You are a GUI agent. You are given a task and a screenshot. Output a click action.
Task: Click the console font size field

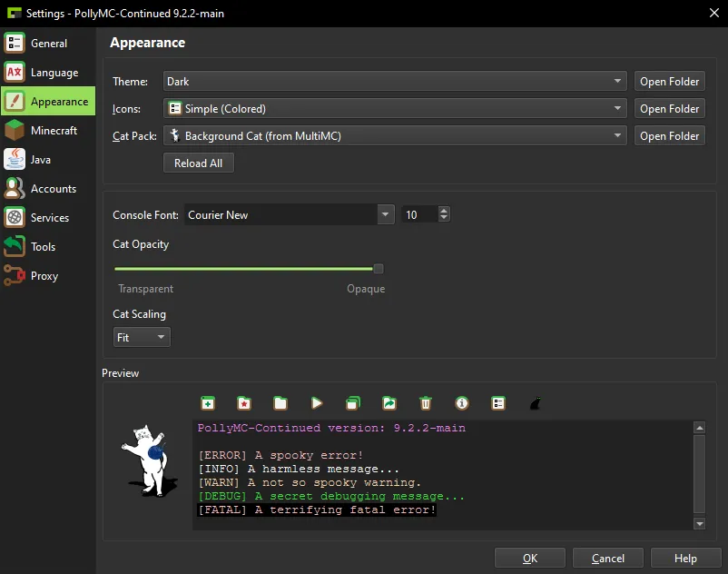click(x=420, y=214)
